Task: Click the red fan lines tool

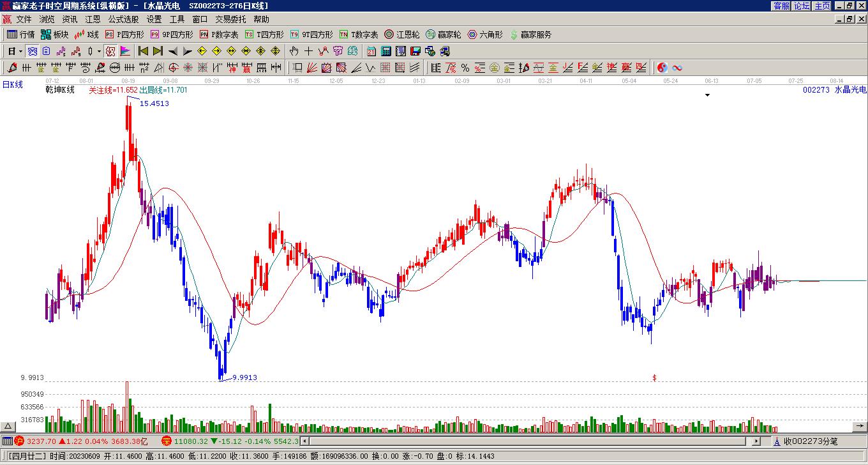Action: [x=312, y=68]
